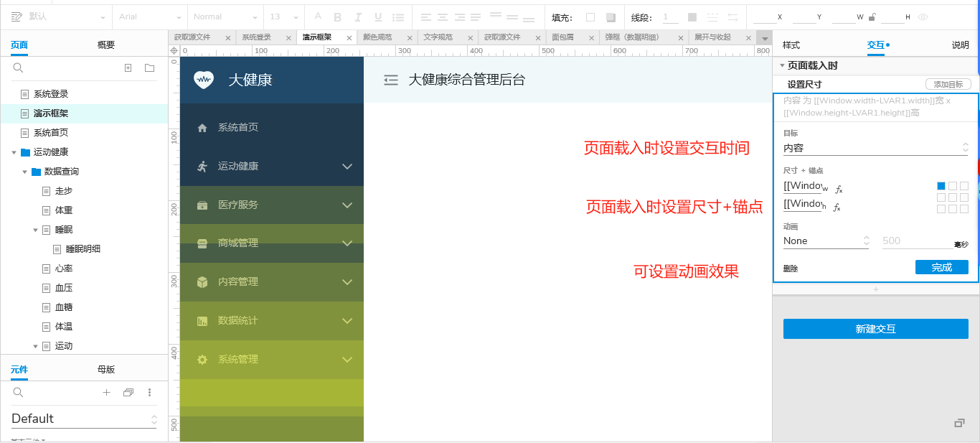Open the widget library copy icon
Viewport: 980px width, 443px height.
[128, 392]
